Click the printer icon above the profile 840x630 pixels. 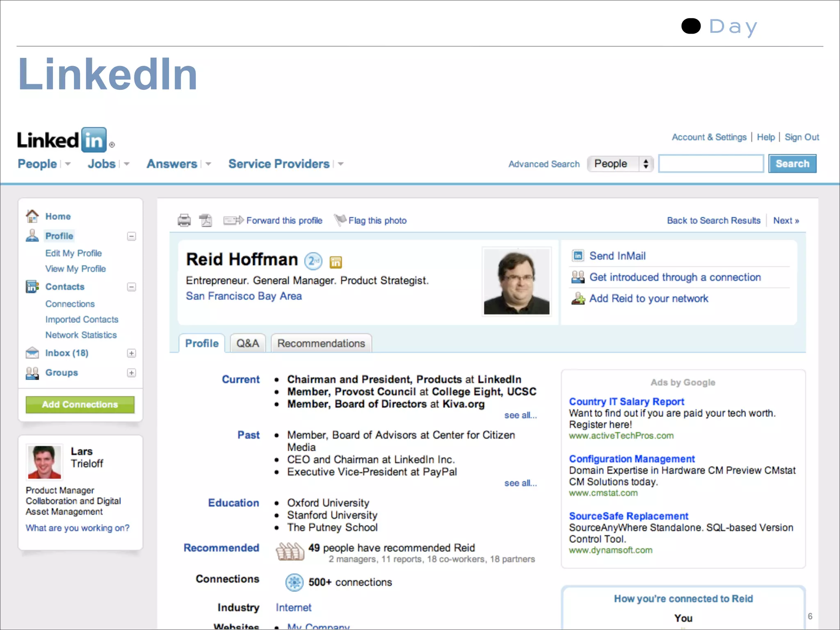coord(184,220)
